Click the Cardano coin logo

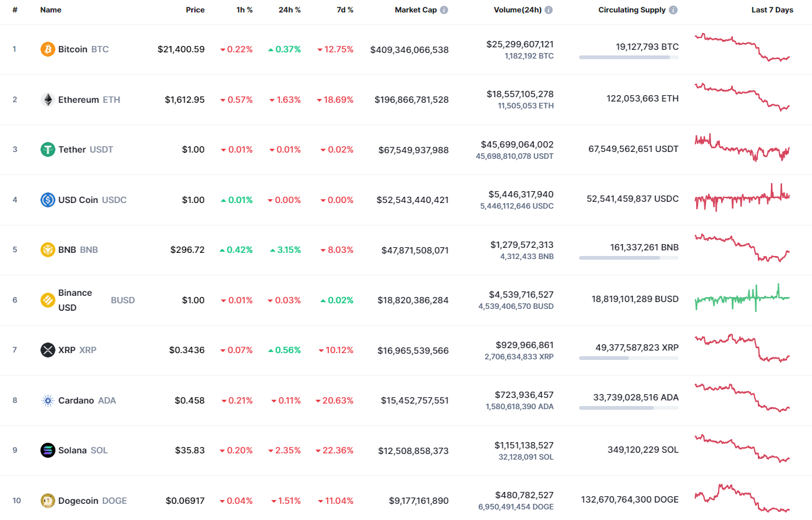tap(47, 400)
